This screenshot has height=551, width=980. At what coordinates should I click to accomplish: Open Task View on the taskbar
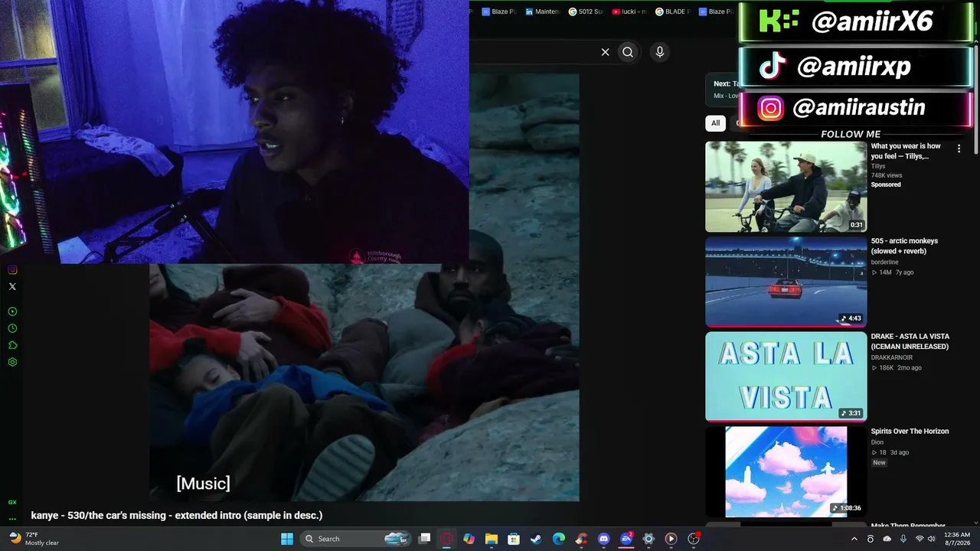(x=425, y=539)
